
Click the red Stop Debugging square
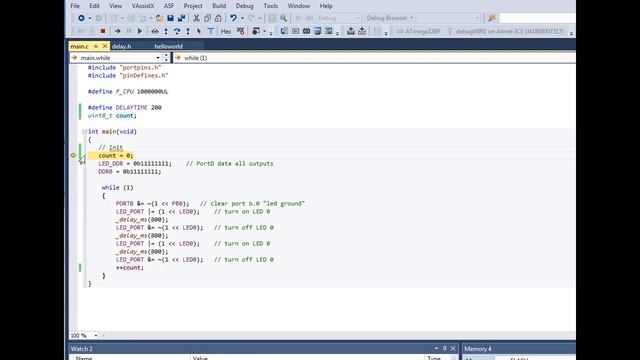point(103,31)
